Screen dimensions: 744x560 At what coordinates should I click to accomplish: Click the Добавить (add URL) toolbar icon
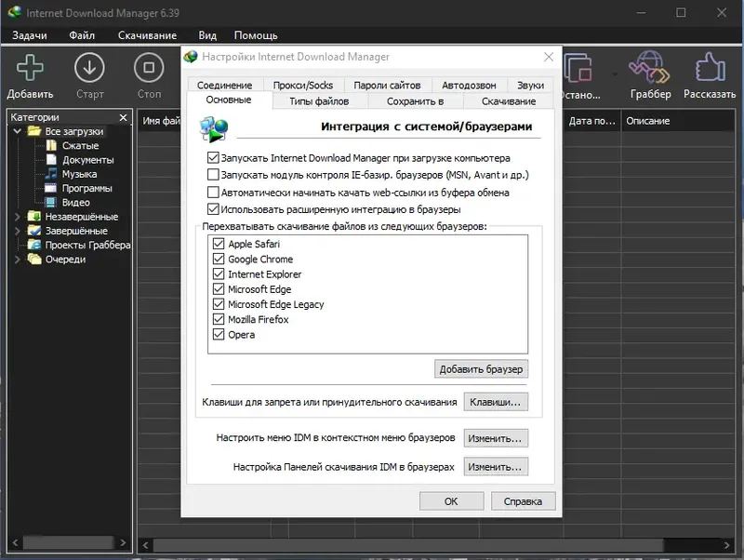click(30, 67)
